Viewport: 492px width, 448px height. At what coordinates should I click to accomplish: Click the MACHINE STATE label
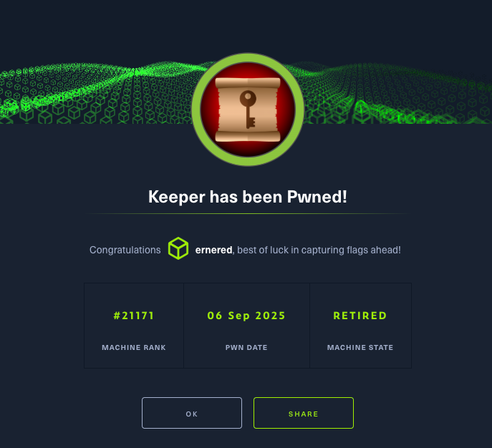coord(360,347)
